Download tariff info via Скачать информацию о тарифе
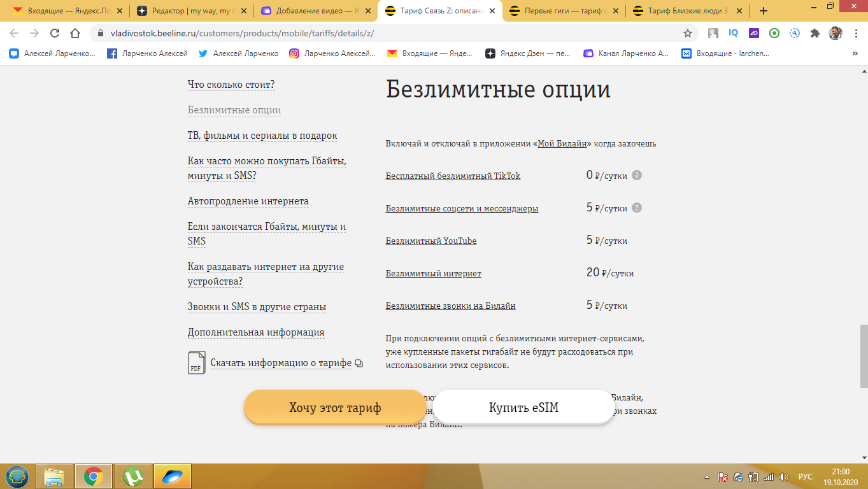868x489 pixels. coord(281,363)
